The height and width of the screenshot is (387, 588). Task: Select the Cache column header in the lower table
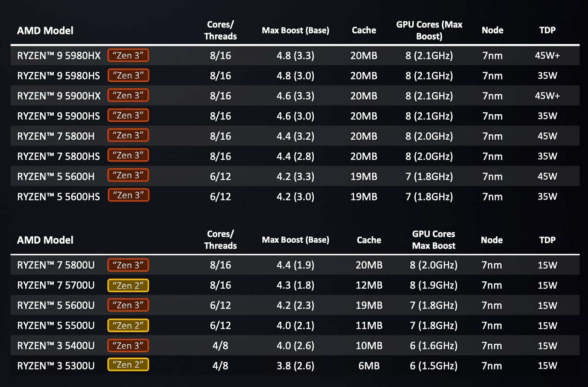369,240
